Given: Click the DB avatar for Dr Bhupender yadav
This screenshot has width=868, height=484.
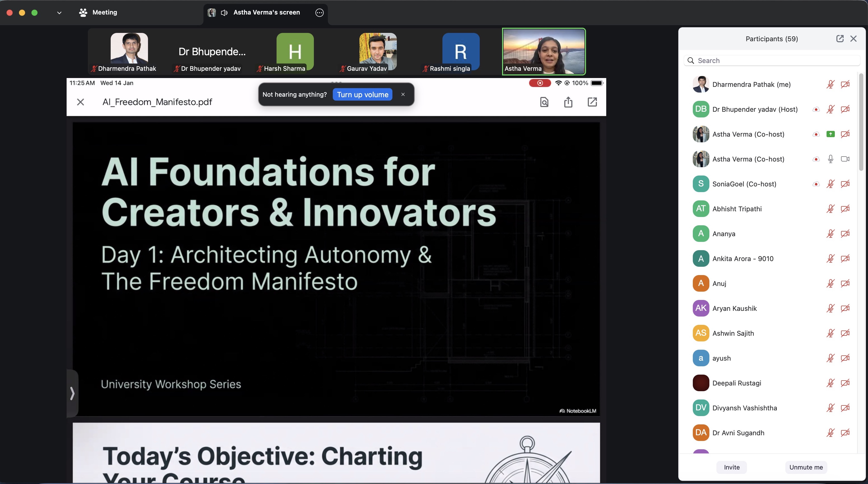Looking at the screenshot, I should pos(701,109).
